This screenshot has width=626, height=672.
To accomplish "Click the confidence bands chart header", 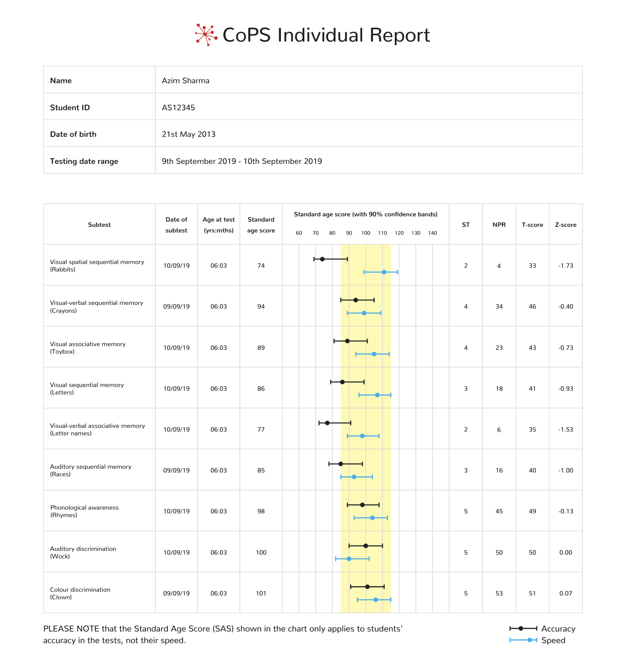I will click(366, 214).
